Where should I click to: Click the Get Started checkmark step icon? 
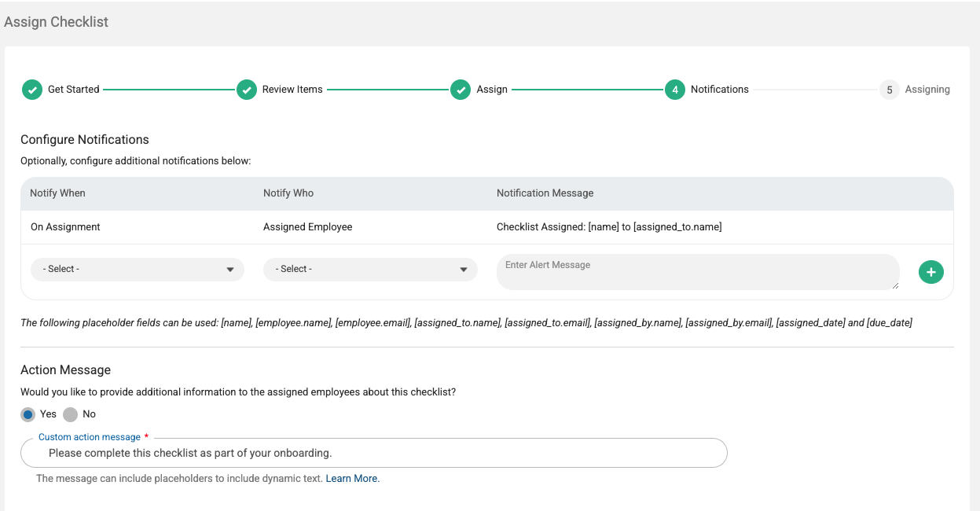click(x=32, y=90)
